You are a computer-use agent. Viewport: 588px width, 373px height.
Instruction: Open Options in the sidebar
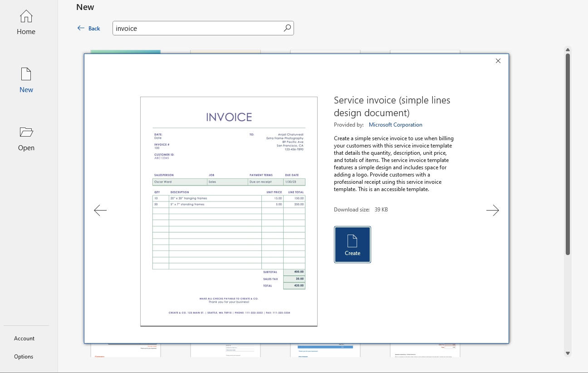(x=24, y=357)
